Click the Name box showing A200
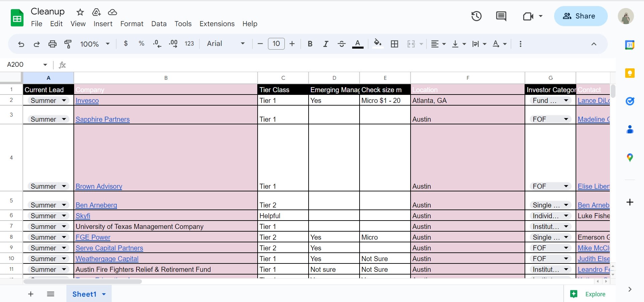The image size is (644, 302). (x=27, y=64)
